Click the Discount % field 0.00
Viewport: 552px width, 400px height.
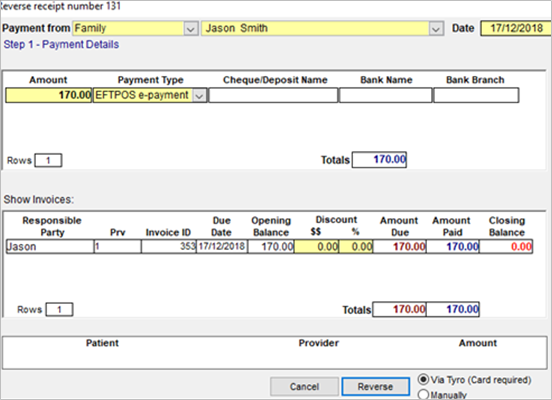(356, 246)
